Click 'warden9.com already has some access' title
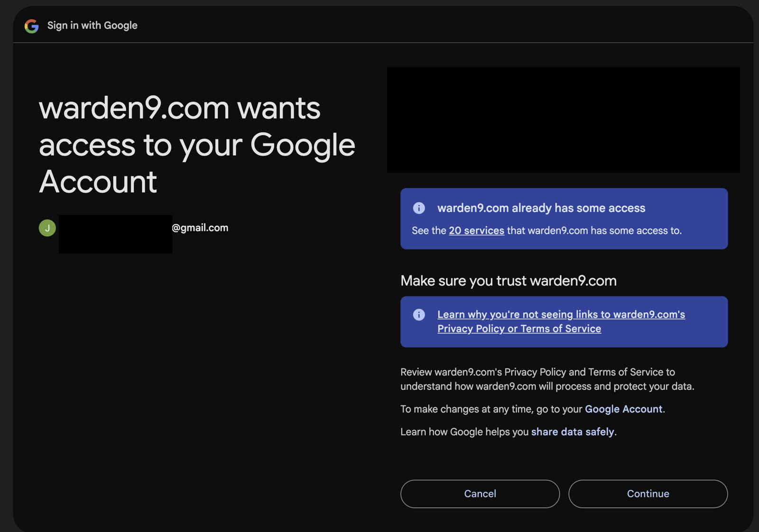 tap(541, 208)
